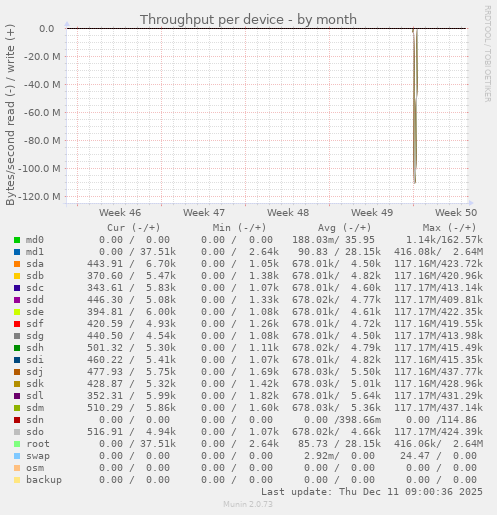Click the graph title 'Throughput per device - by month'
Image resolution: width=497 pixels, height=515 pixels.
pyautogui.click(x=248, y=20)
